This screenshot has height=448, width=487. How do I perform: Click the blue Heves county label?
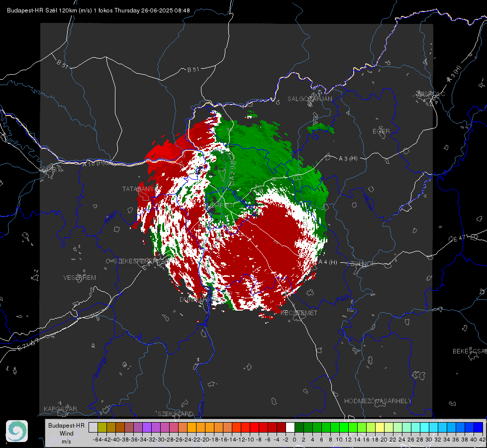click(x=368, y=202)
